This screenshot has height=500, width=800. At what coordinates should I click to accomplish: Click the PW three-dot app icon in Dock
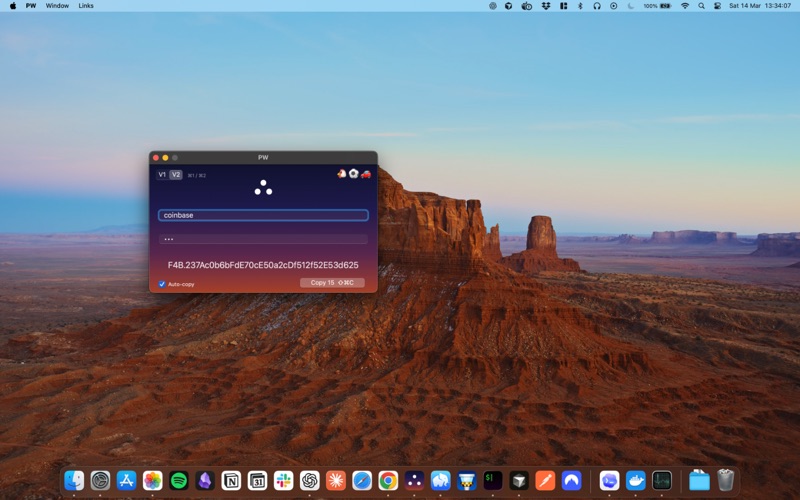point(414,480)
